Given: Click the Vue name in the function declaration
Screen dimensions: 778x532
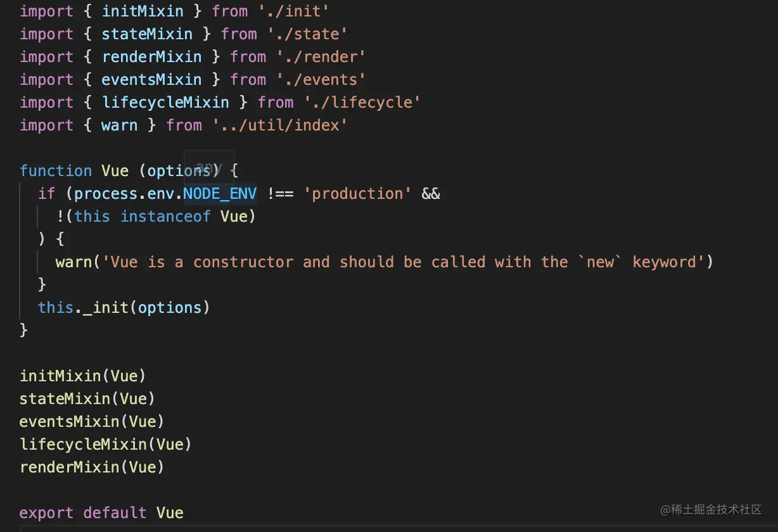Looking at the screenshot, I should tap(115, 171).
